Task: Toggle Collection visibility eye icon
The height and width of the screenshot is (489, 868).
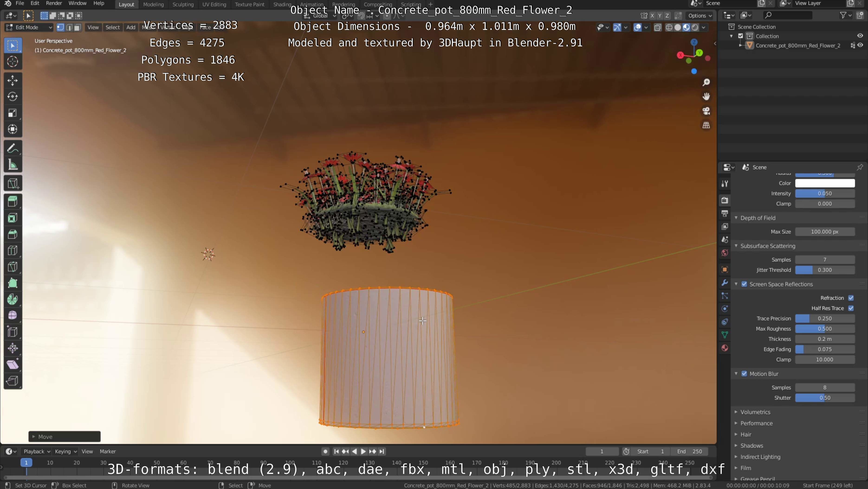Action: pos(860,36)
